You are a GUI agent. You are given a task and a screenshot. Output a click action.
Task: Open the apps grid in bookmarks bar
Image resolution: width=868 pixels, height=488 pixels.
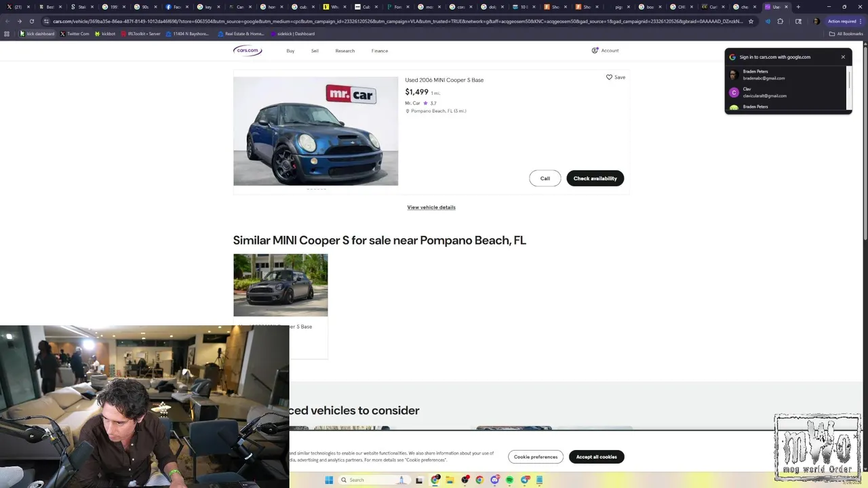tap(7, 34)
